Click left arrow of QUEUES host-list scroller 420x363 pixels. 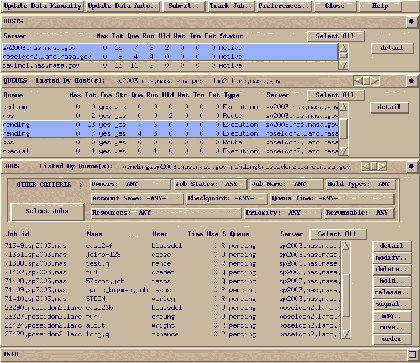(358, 81)
